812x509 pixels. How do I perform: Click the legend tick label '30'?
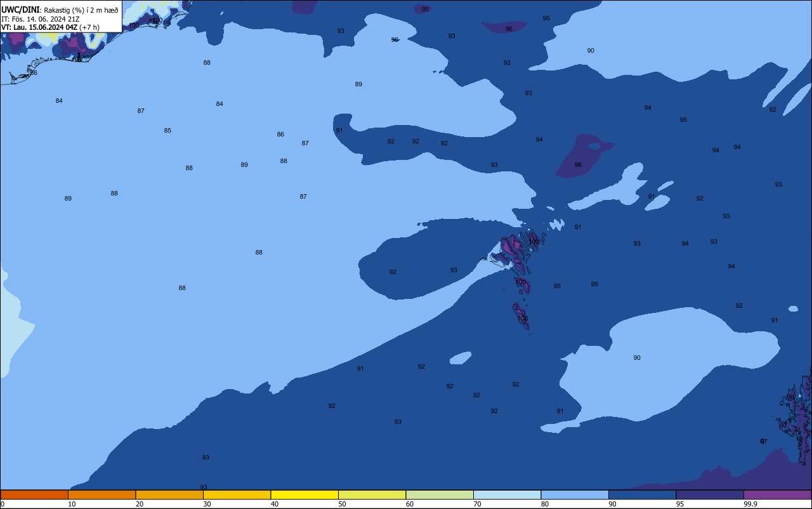[x=207, y=504]
